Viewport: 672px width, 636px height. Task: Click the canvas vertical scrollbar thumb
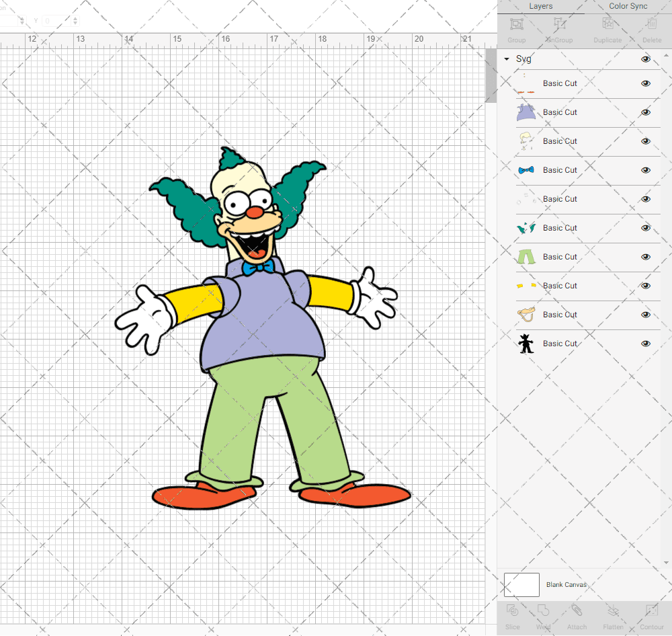point(491,75)
